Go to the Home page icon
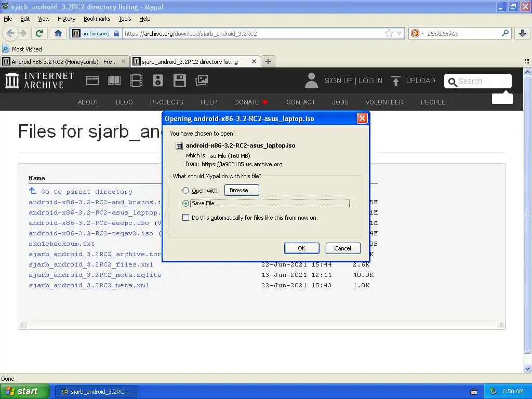 58,33
